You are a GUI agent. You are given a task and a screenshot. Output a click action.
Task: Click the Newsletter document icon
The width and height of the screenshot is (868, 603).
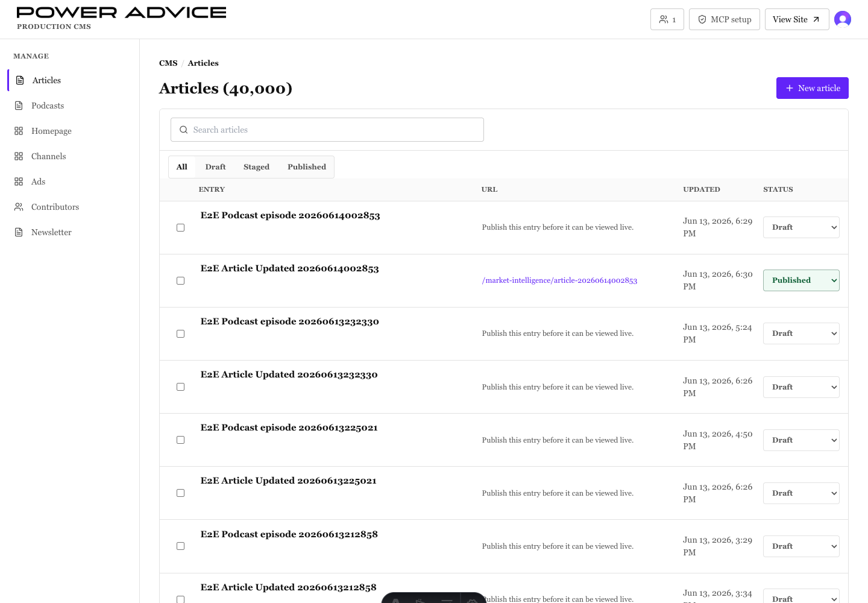(x=19, y=232)
